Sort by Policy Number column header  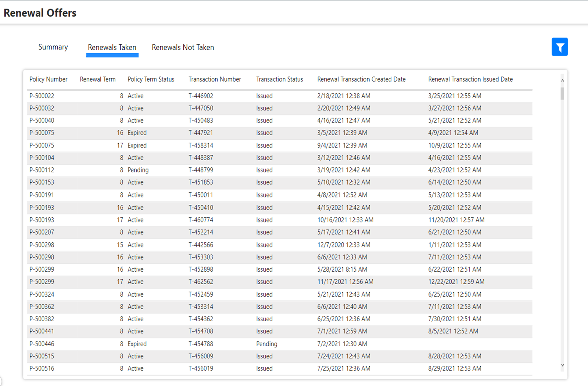point(49,79)
